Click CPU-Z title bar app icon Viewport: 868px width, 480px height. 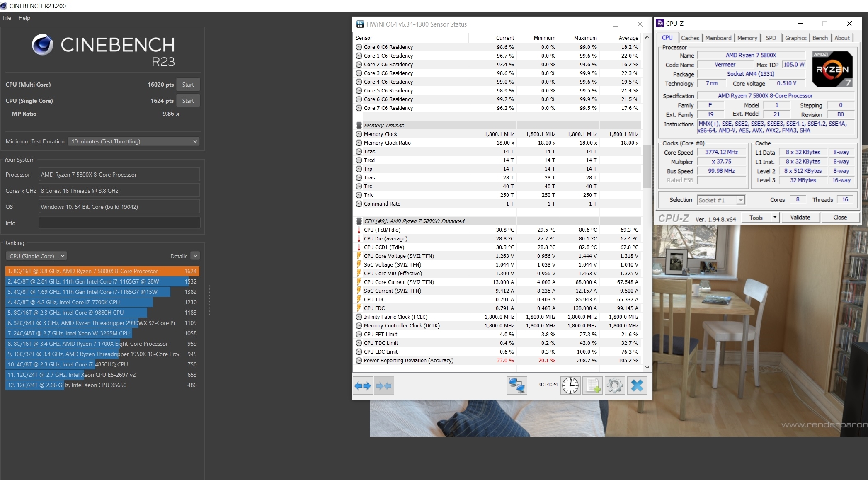[x=660, y=24]
